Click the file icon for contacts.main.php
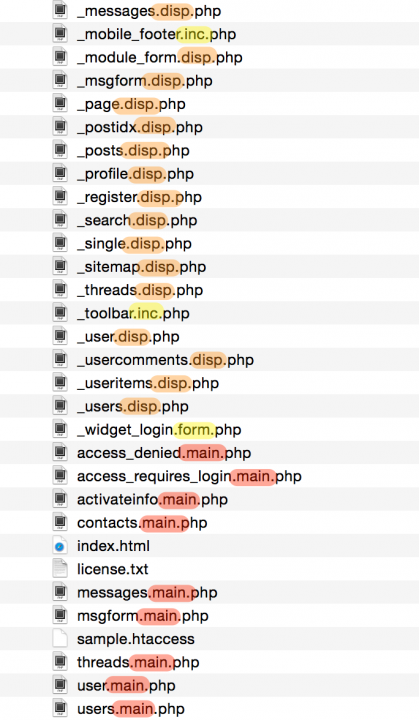The image size is (419, 720). [x=60, y=523]
